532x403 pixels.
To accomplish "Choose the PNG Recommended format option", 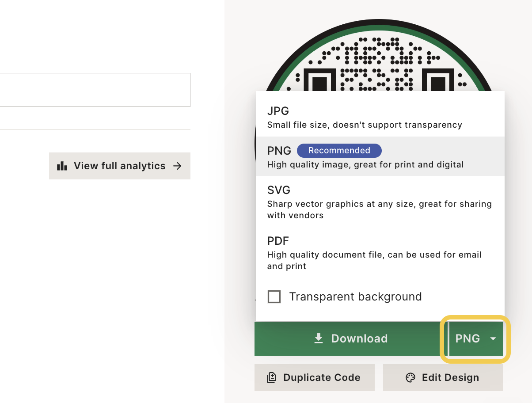I will (x=380, y=156).
